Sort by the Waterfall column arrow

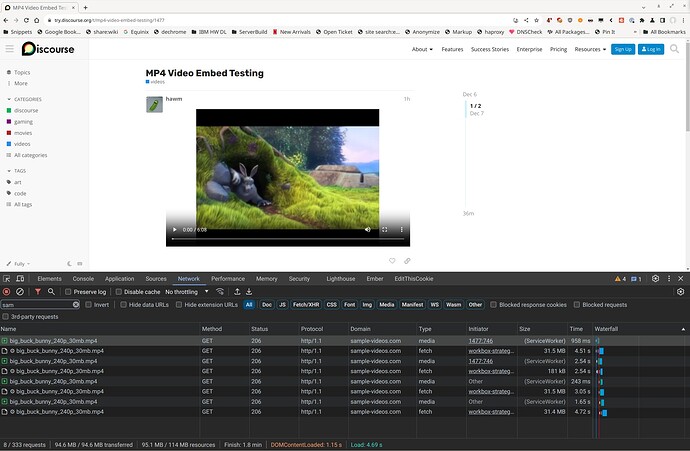[683, 329]
